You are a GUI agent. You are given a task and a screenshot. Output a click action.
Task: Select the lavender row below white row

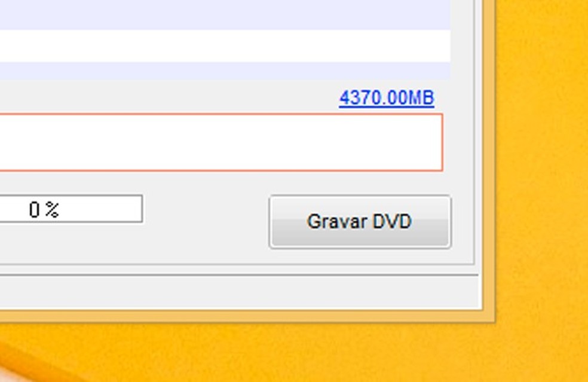point(225,71)
